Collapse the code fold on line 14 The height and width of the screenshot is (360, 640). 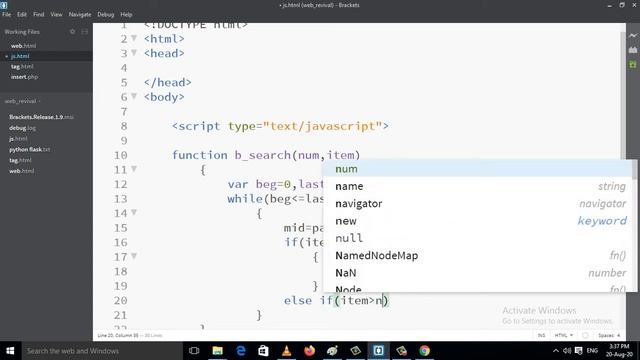tap(134, 213)
